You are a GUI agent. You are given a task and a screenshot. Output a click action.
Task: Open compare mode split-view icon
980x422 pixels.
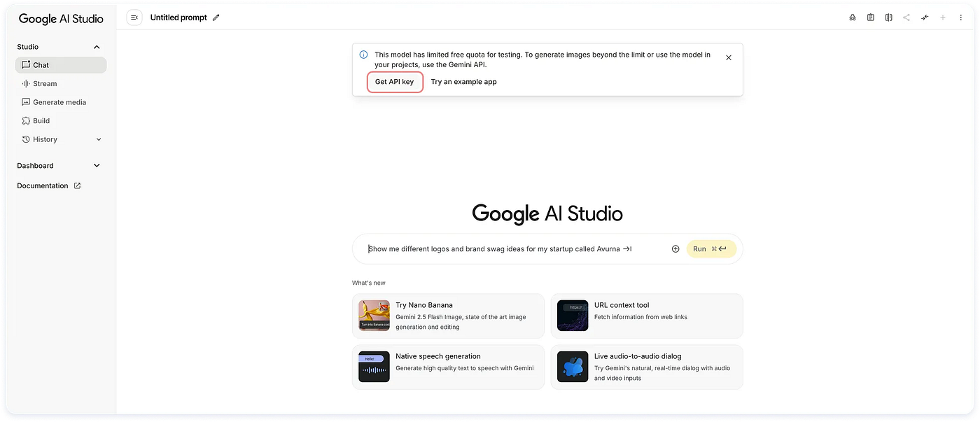click(x=888, y=17)
